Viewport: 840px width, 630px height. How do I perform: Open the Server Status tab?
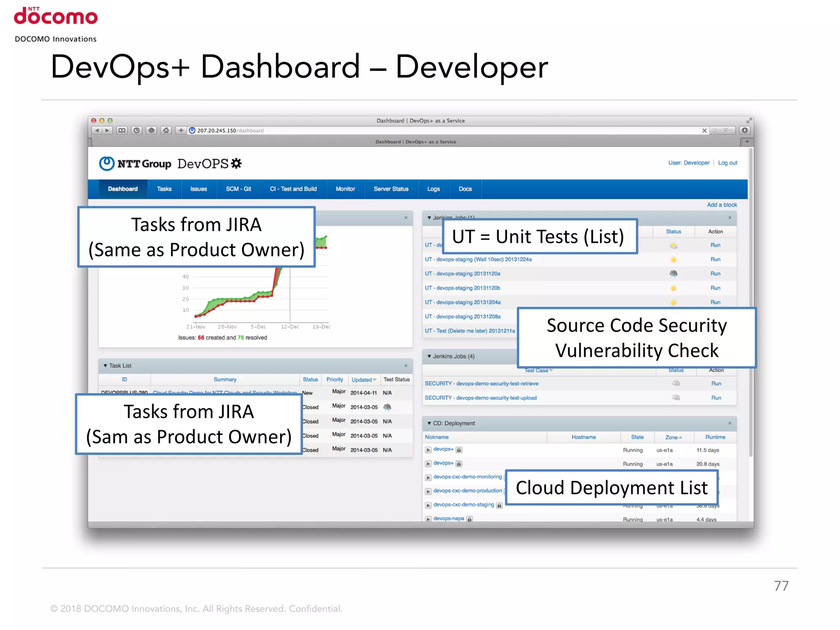pyautogui.click(x=391, y=189)
